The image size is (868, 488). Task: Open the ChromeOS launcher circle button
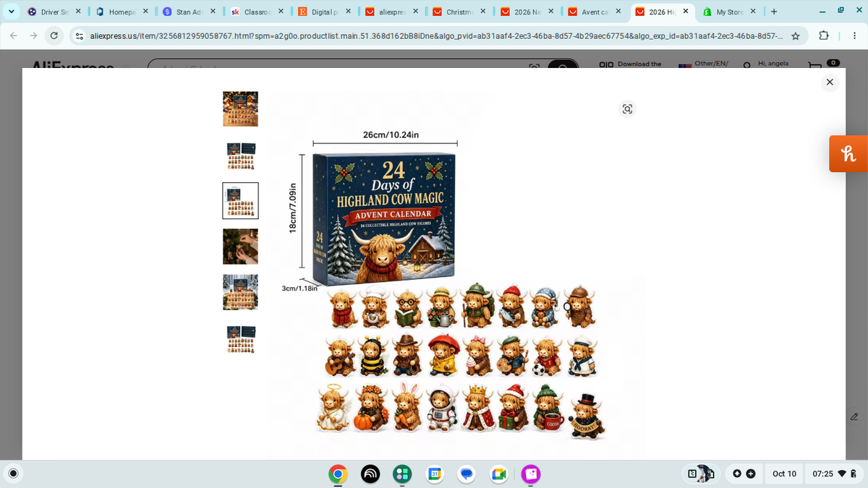[12, 474]
